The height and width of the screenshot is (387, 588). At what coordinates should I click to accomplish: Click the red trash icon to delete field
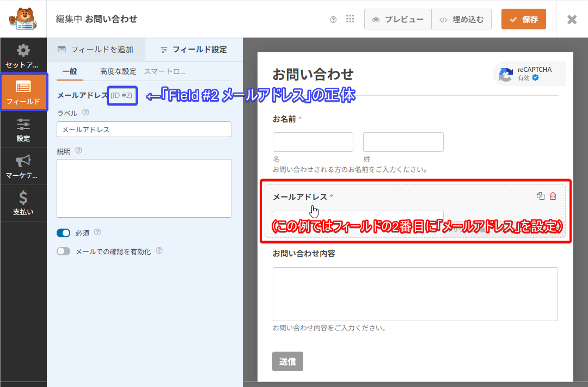tap(553, 196)
